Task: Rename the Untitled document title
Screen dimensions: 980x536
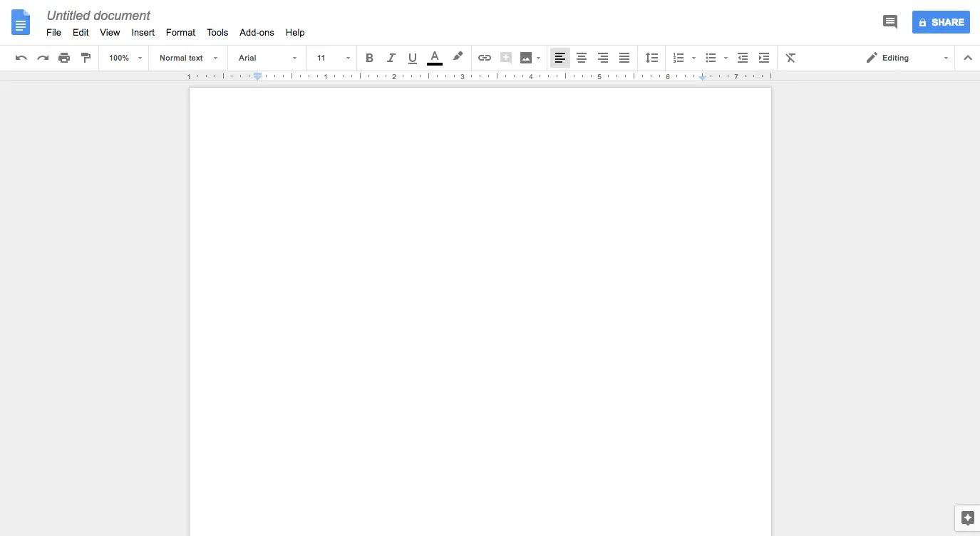Action: [98, 15]
